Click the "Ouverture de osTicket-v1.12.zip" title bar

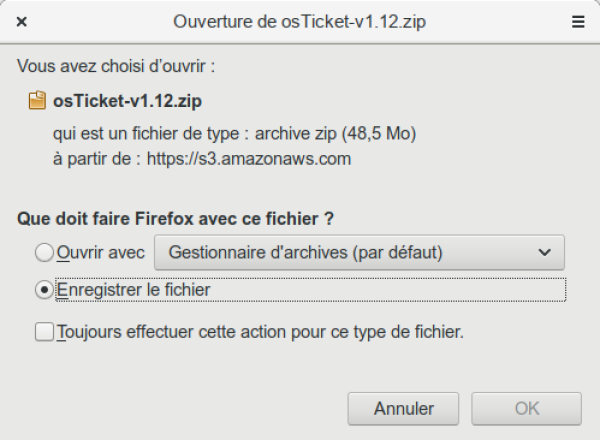pyautogui.click(x=299, y=20)
